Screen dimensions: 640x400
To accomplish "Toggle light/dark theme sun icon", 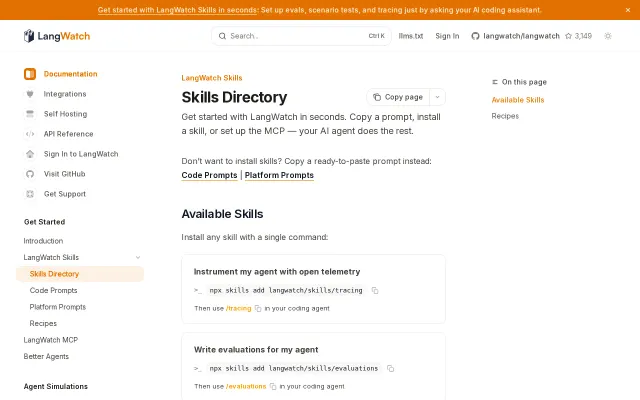I will (x=608, y=36).
